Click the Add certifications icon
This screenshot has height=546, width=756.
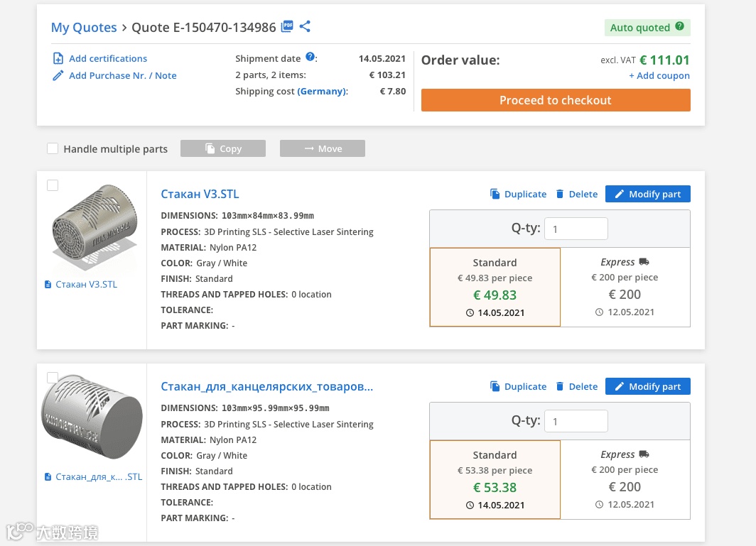pyautogui.click(x=58, y=58)
